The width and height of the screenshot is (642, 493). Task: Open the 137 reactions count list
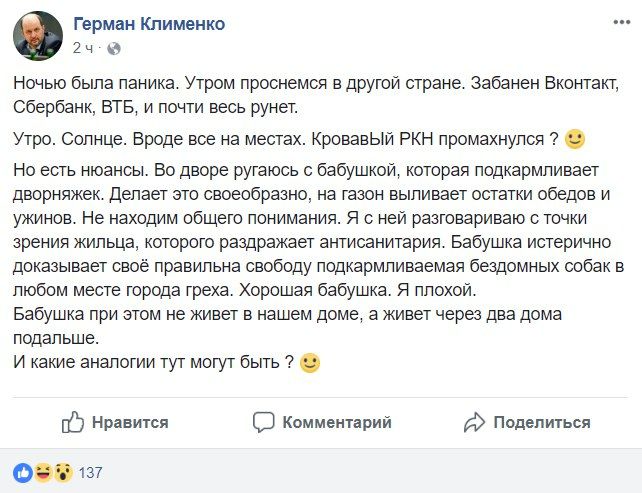point(90,473)
